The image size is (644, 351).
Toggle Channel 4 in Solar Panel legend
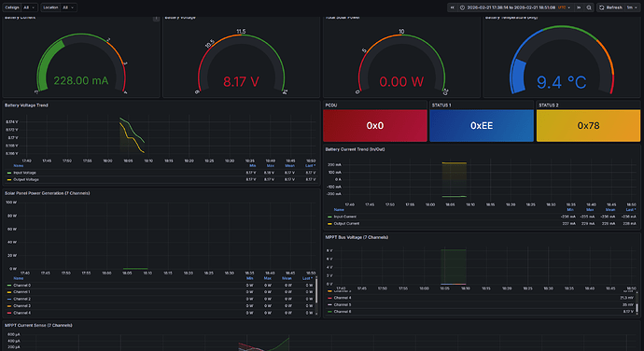(21, 313)
